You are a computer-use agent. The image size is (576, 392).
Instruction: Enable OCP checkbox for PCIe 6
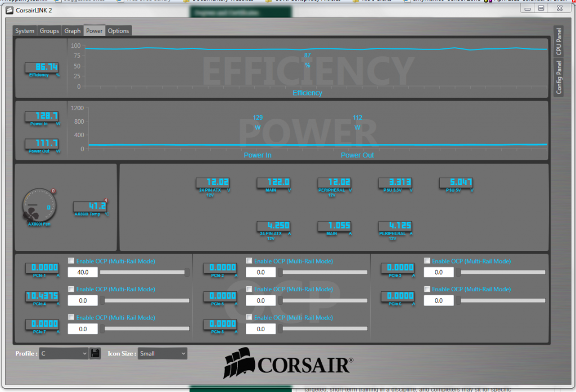click(x=427, y=289)
